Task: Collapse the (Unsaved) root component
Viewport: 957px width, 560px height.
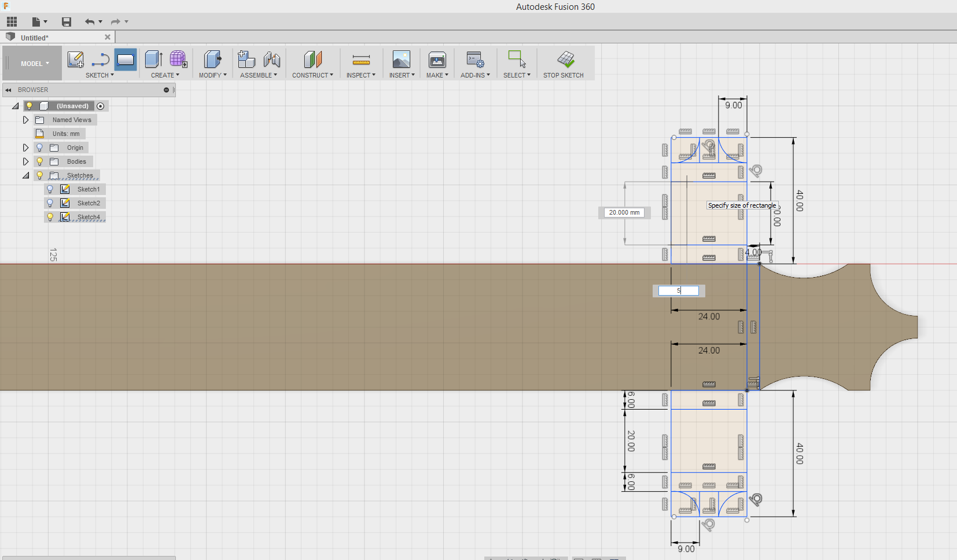Action: point(16,106)
